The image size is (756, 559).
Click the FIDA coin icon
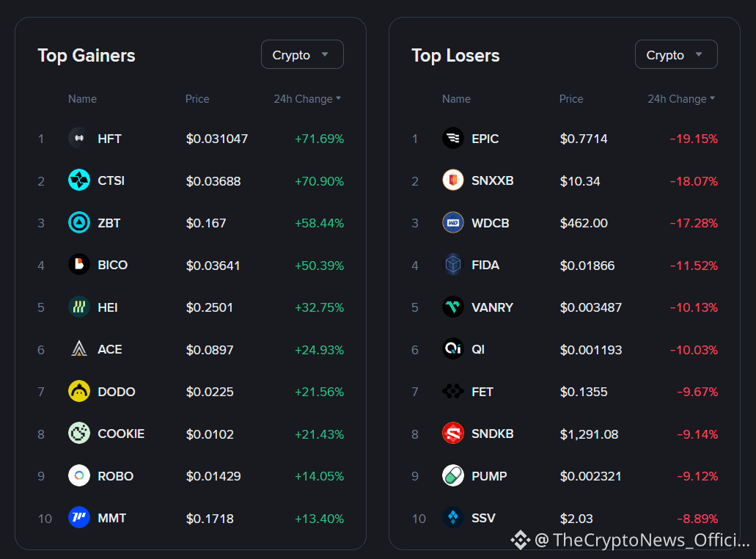[x=452, y=265]
